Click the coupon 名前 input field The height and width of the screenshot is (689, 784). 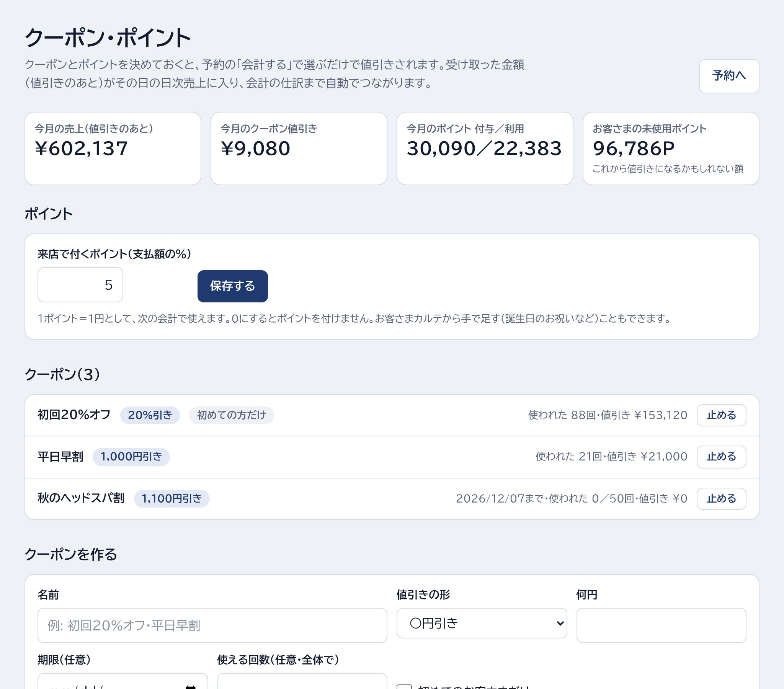click(212, 625)
